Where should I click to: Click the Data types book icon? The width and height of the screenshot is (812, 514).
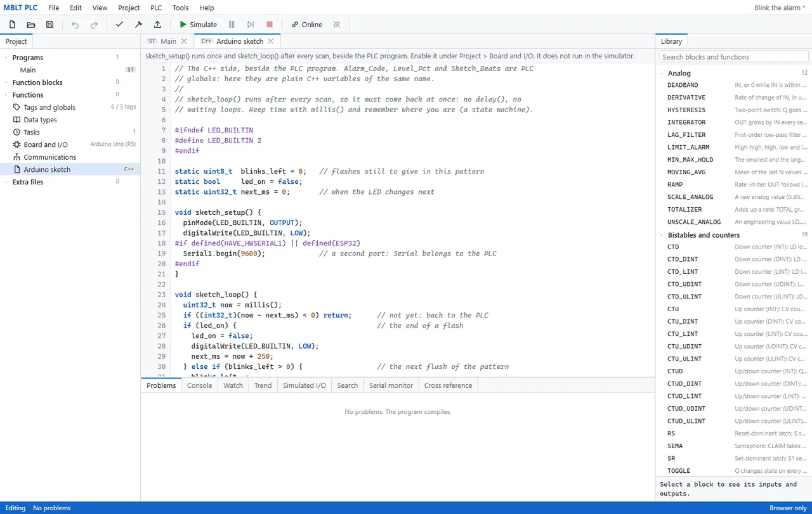[x=17, y=120]
